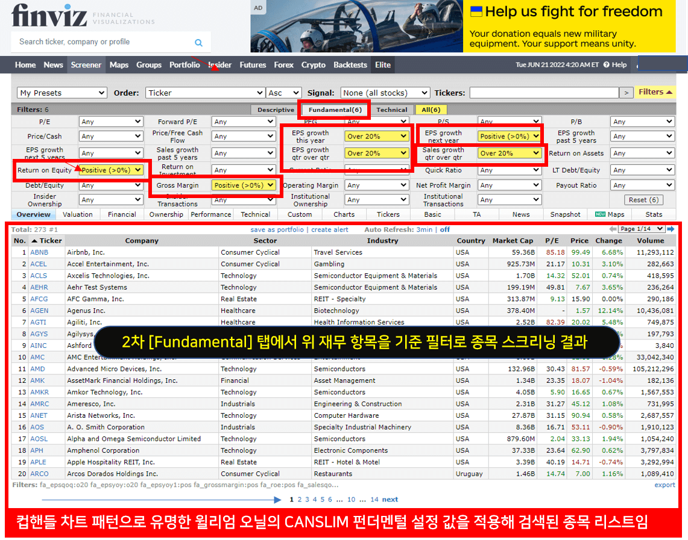Open the EPS growth this year dropdown
The height and width of the screenshot is (540, 688).
pyautogui.click(x=377, y=136)
